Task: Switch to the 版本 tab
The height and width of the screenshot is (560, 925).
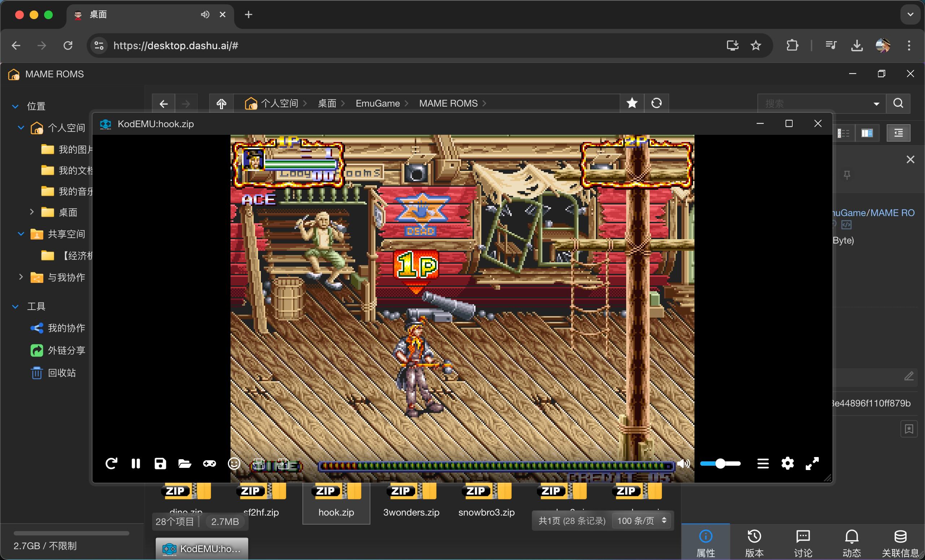Action: (x=754, y=543)
